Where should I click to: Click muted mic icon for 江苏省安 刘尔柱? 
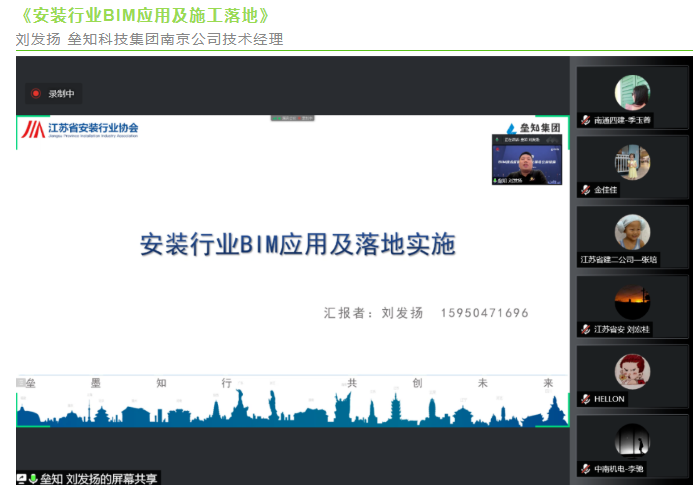point(586,329)
